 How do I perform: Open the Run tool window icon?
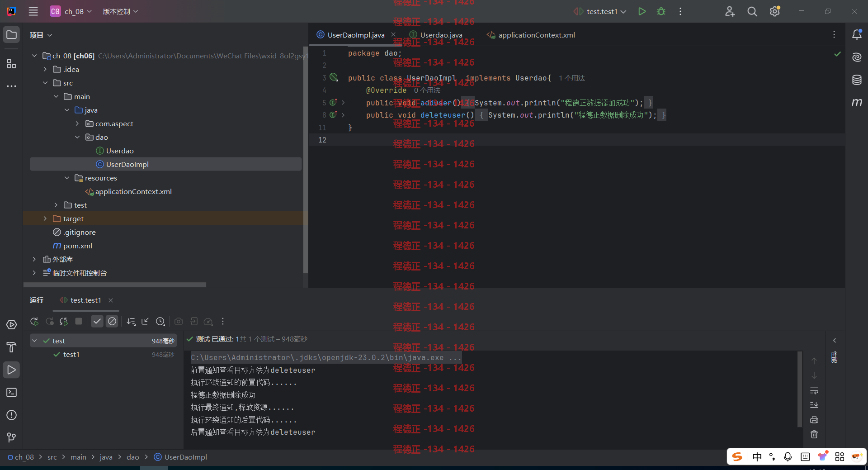tap(12, 370)
